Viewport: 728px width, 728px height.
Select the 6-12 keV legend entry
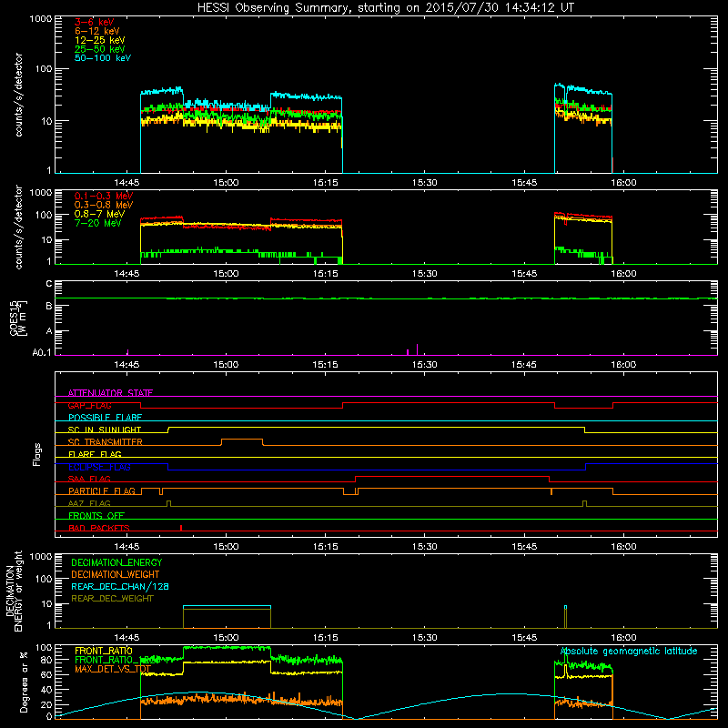pos(96,31)
